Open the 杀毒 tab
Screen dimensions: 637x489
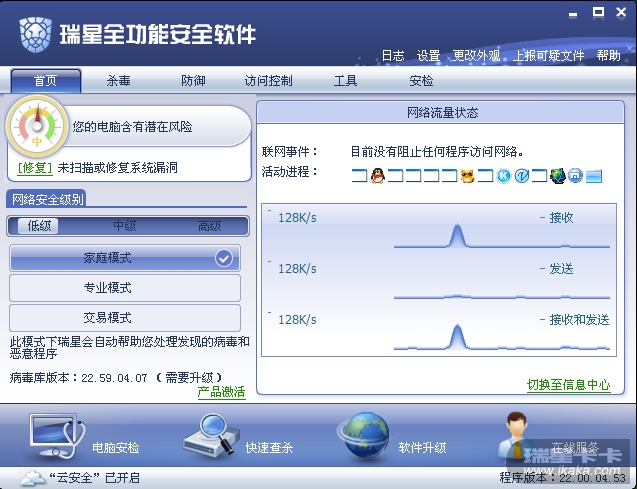pyautogui.click(x=118, y=80)
